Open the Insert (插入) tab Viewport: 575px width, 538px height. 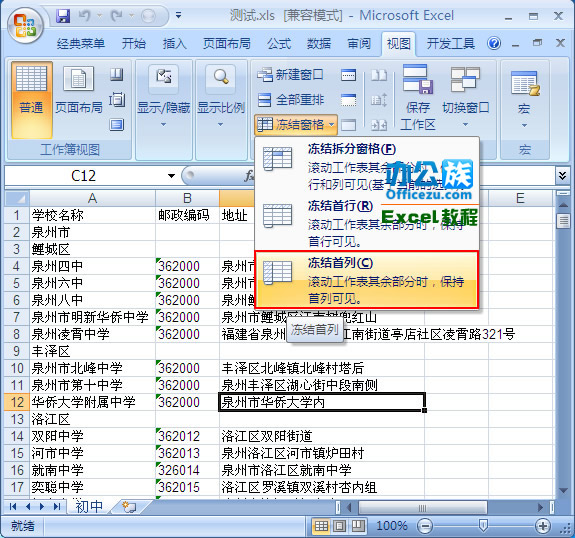175,44
